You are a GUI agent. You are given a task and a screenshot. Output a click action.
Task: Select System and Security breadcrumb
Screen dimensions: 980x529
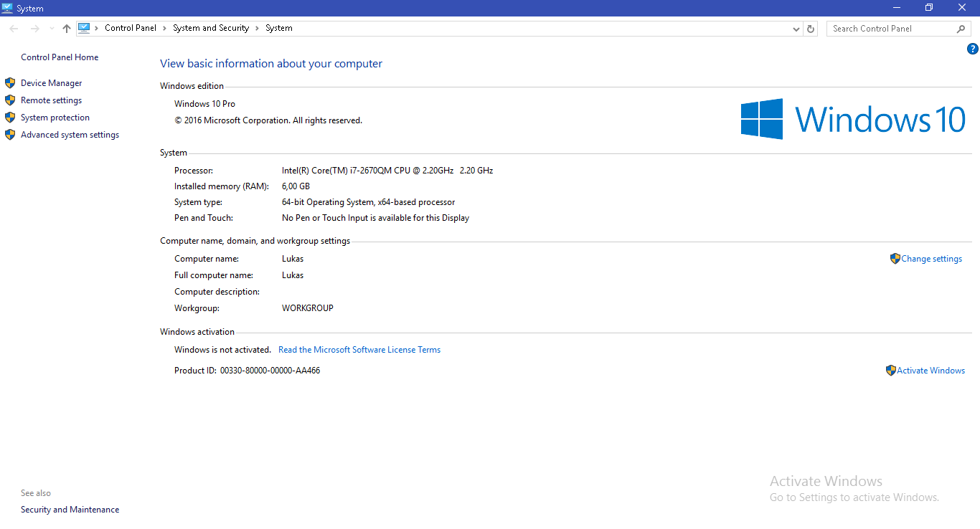211,28
